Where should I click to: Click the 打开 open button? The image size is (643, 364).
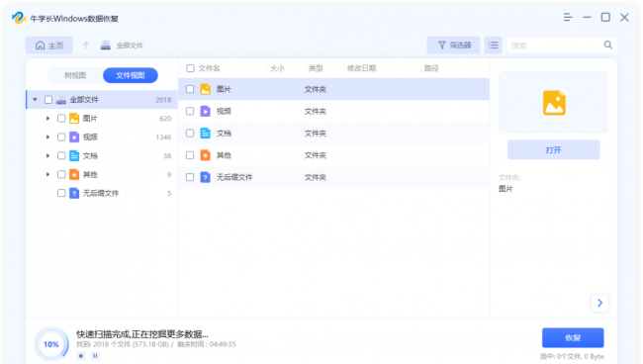click(x=554, y=150)
